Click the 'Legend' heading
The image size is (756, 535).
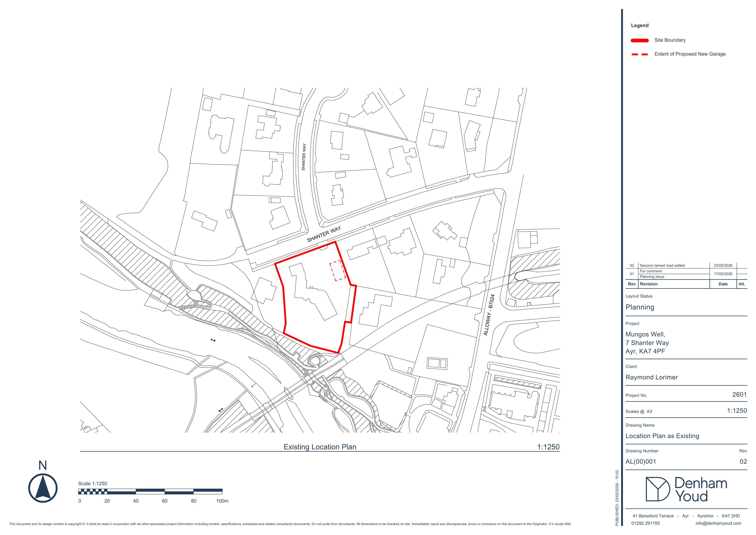(639, 25)
